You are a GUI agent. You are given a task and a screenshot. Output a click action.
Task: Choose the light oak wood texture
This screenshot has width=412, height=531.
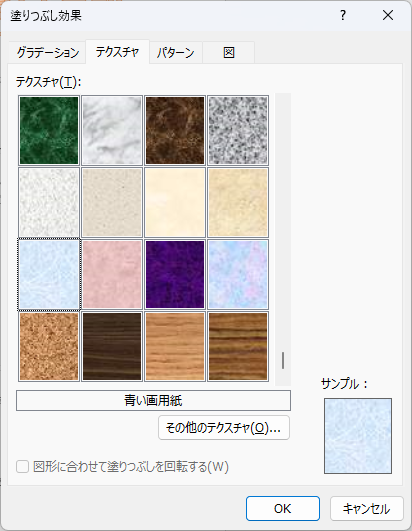[175, 346]
